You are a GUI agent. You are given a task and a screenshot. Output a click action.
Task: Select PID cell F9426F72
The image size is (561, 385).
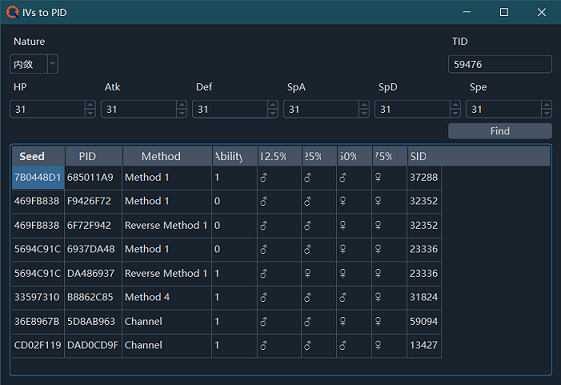pyautogui.click(x=93, y=201)
